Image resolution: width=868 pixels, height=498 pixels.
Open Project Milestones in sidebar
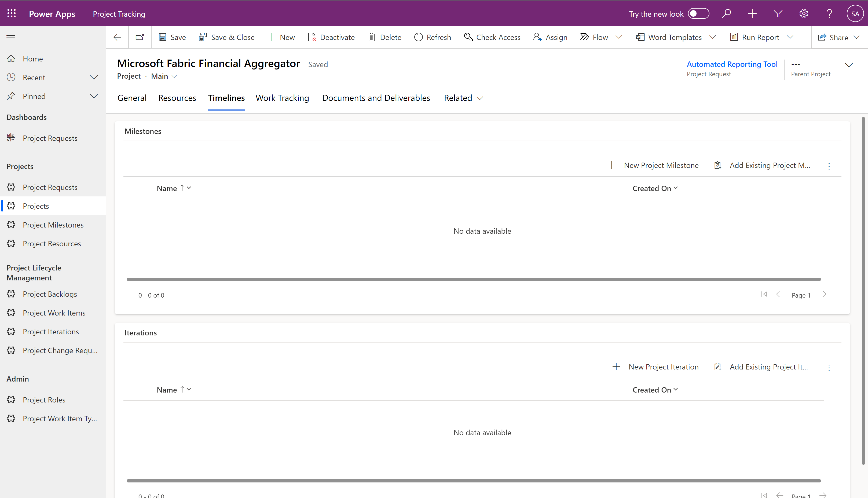pos(53,225)
